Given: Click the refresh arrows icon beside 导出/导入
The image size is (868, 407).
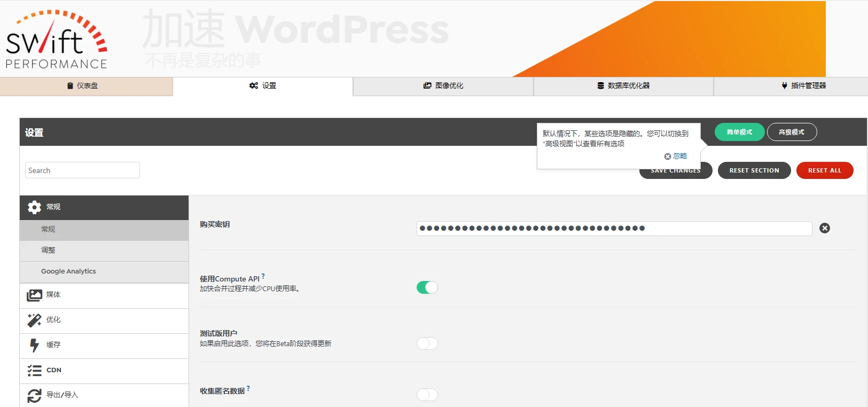Looking at the screenshot, I should [x=34, y=395].
